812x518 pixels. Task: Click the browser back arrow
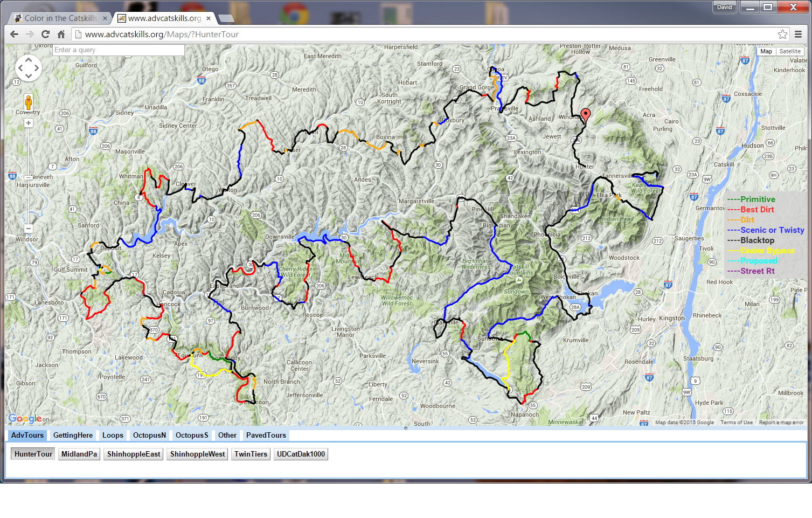[x=14, y=34]
